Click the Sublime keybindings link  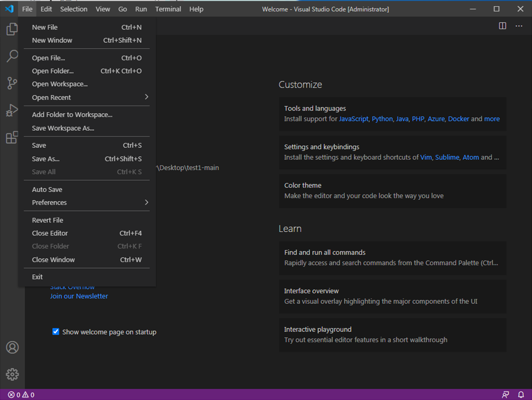click(x=447, y=157)
